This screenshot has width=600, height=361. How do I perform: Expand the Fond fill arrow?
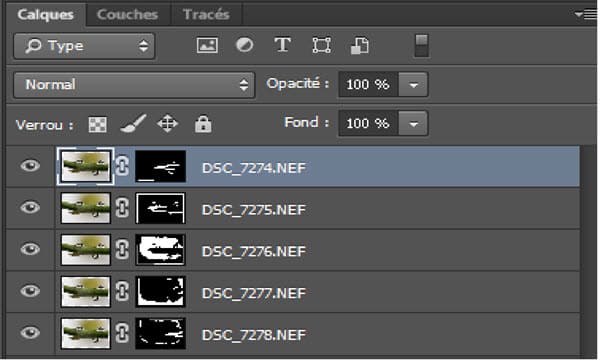[x=413, y=124]
